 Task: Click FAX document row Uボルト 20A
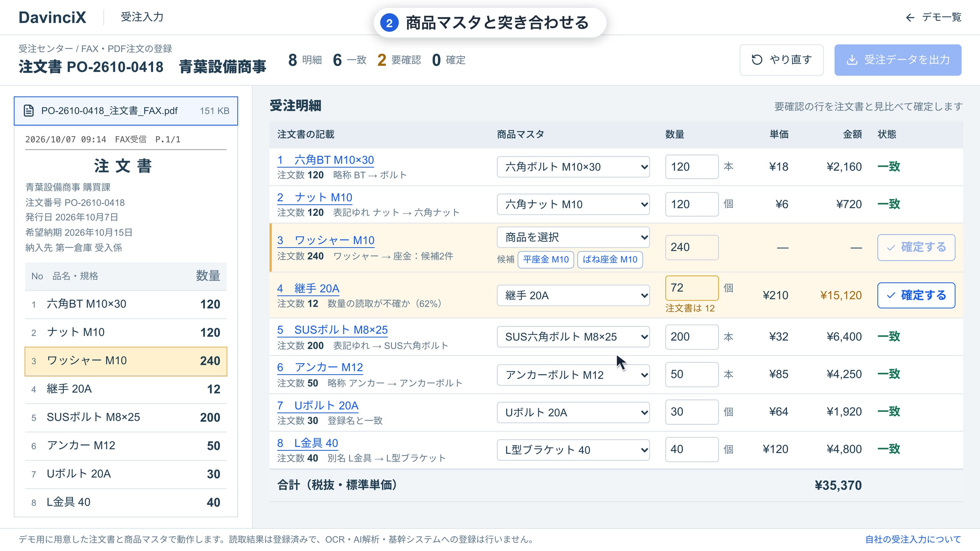point(126,474)
